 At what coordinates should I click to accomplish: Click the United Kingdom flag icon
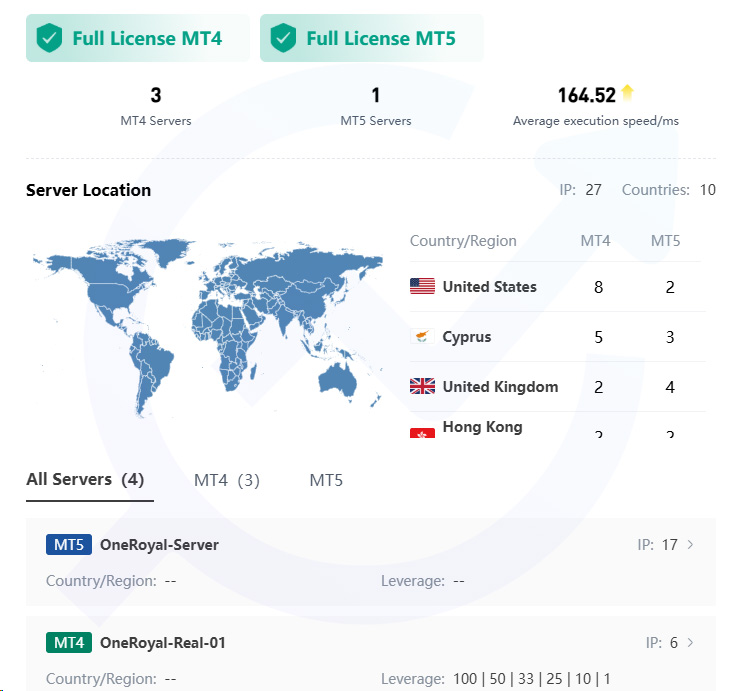click(422, 386)
